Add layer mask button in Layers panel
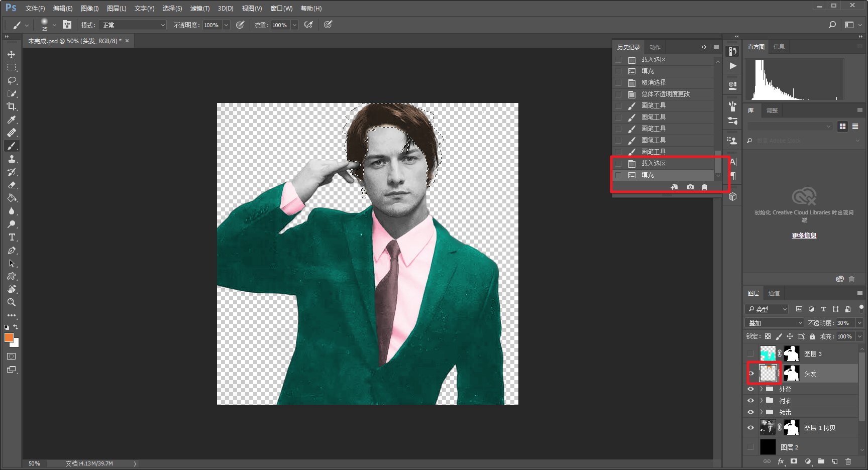Image resolution: width=868 pixels, height=470 pixels. pos(794,461)
